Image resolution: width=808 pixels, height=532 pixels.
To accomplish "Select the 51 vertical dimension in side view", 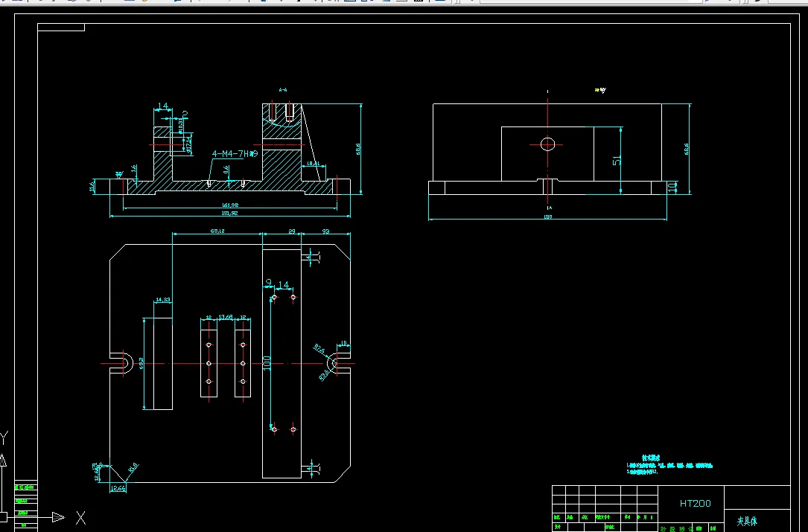I will coord(617,160).
